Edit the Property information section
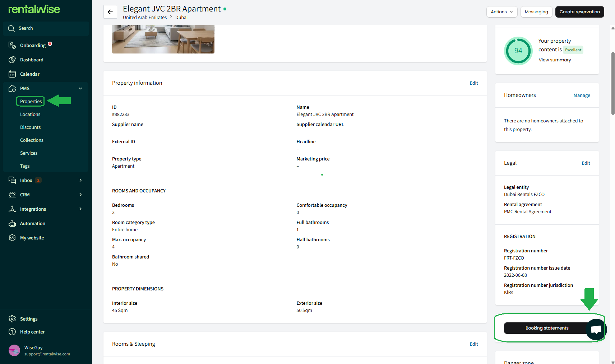 pyautogui.click(x=474, y=83)
